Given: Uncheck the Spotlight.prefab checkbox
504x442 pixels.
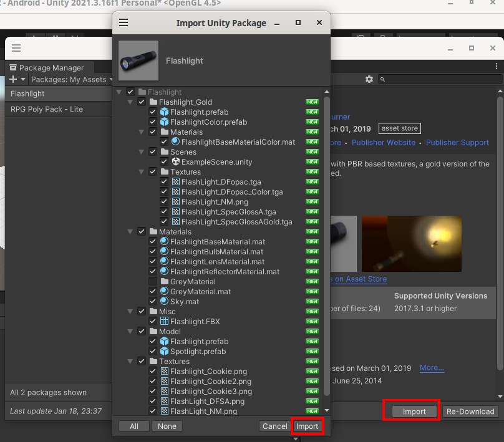Looking at the screenshot, I should [153, 352].
